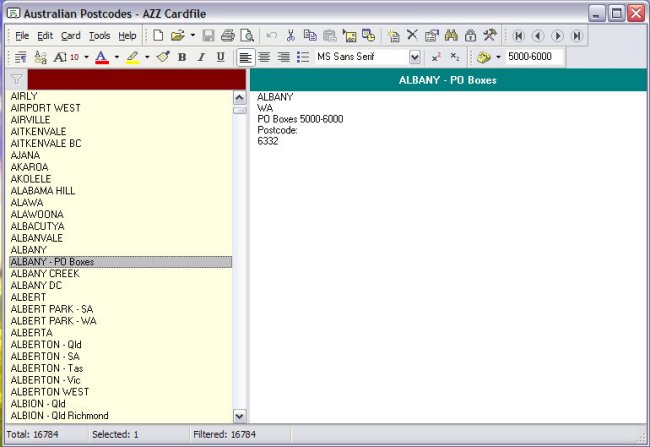Open Print Preview with the magnifier icon
This screenshot has width=650, height=447.
click(x=247, y=36)
